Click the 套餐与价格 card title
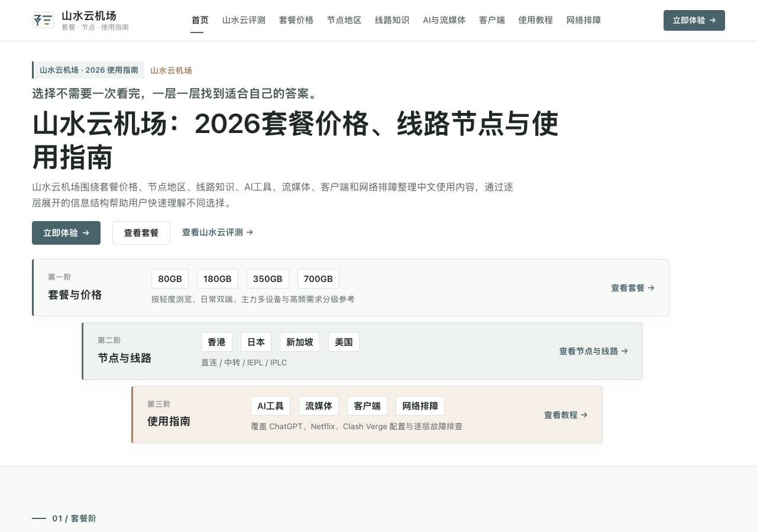The image size is (757, 532). [75, 295]
